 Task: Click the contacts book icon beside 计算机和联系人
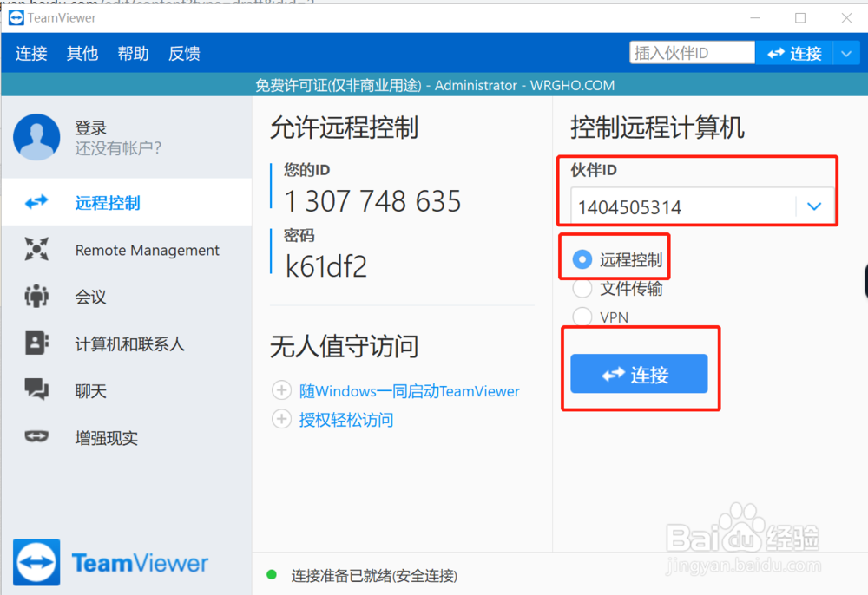(36, 343)
